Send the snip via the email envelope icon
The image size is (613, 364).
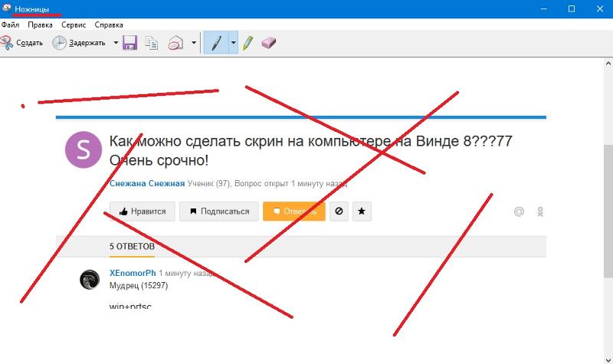(176, 43)
